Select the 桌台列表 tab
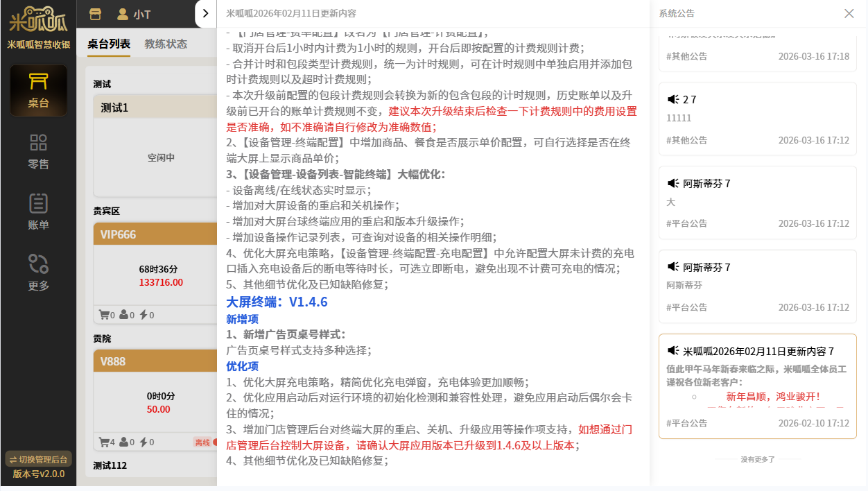 point(109,44)
